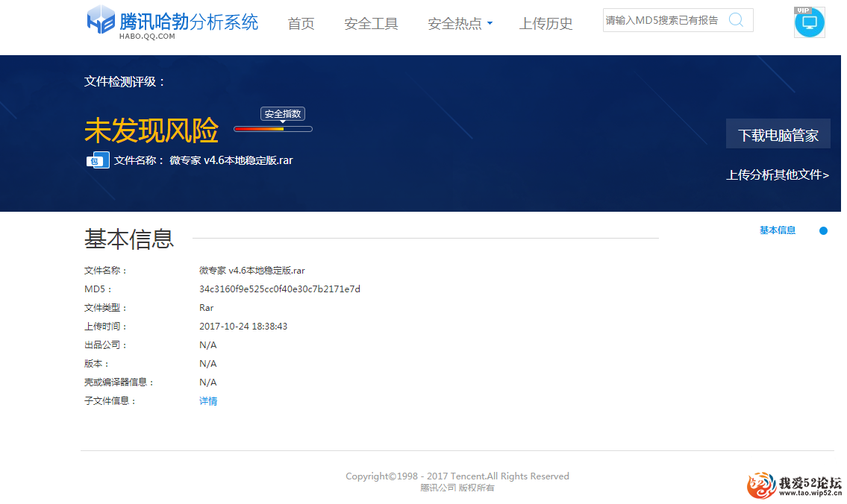
Task: Select upload time 2017-10-24 18:38:43
Action: coord(243,327)
